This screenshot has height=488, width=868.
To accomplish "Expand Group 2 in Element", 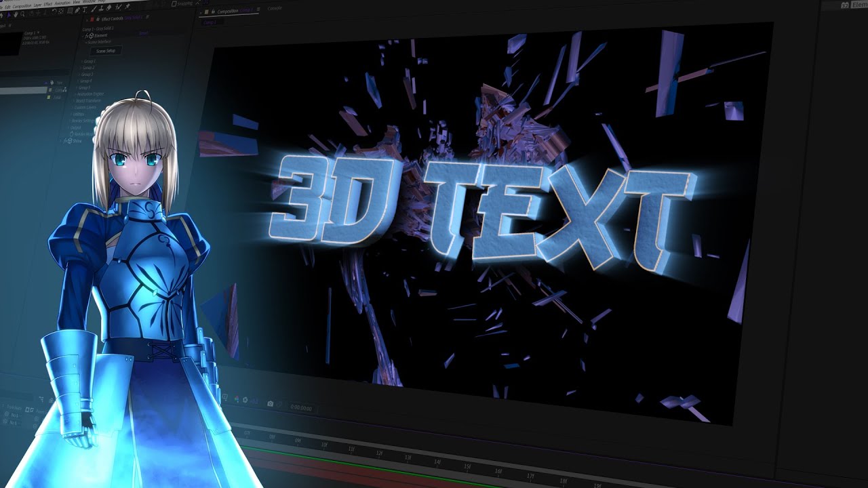I will (x=81, y=68).
